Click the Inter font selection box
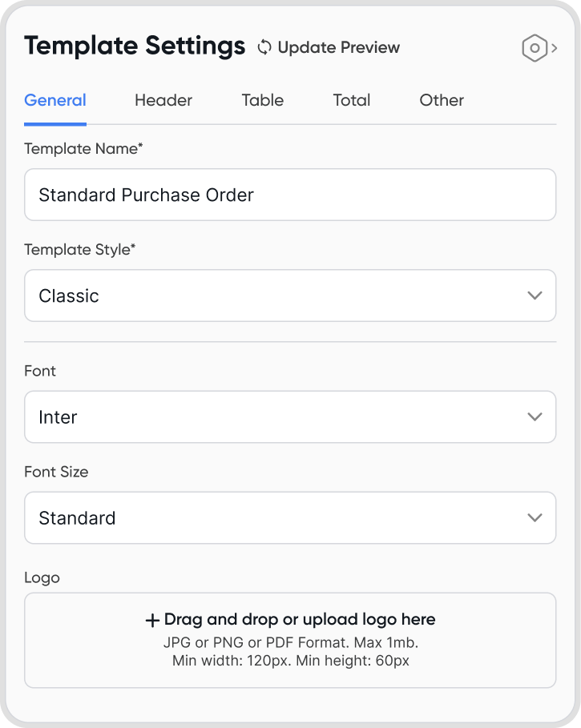Image resolution: width=581 pixels, height=728 pixels. pos(272,417)
